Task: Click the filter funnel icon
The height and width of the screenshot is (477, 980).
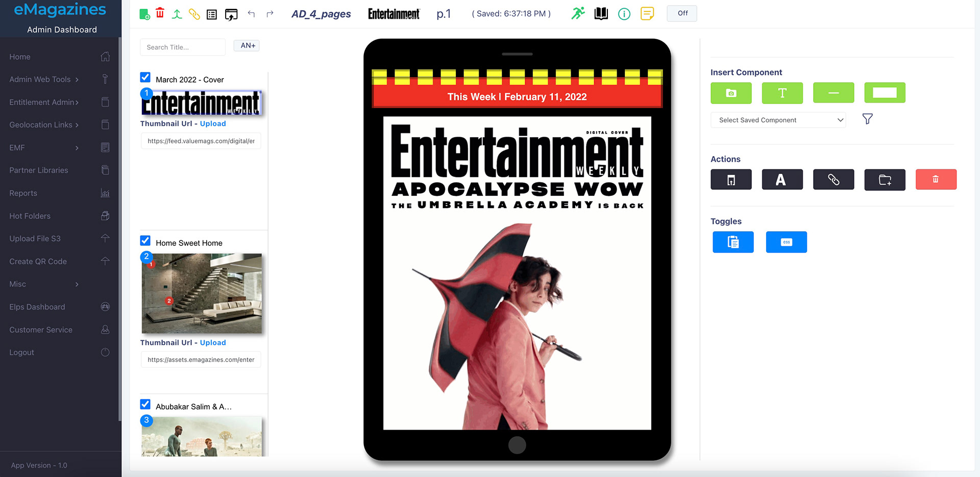Action: pos(867,119)
